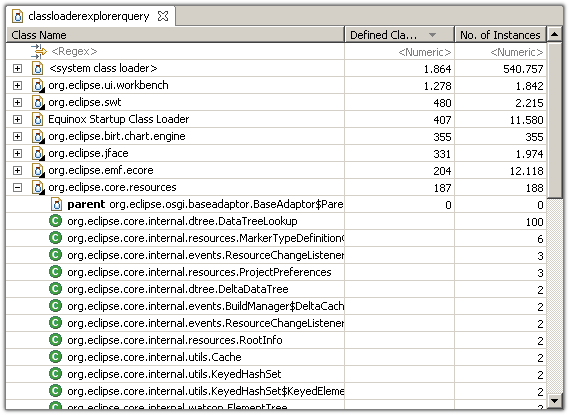Click the 1.864 defined classes value
Viewport: 569px width, 415px height.
click(437, 69)
